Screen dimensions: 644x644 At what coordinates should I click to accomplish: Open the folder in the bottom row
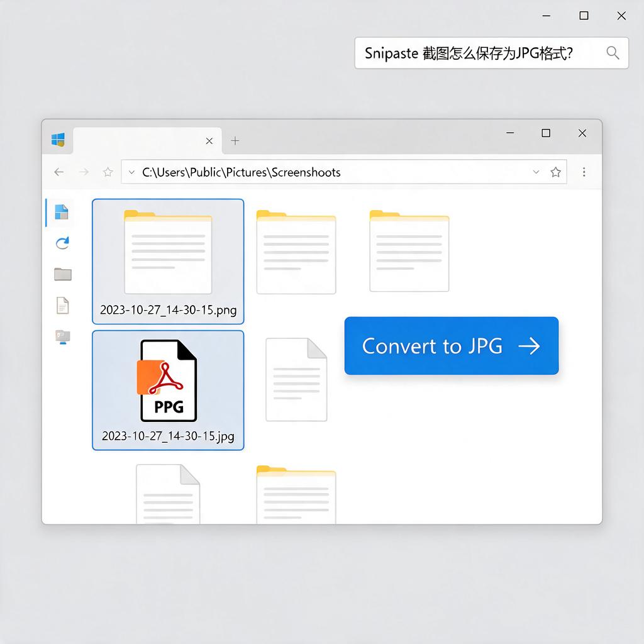click(296, 494)
